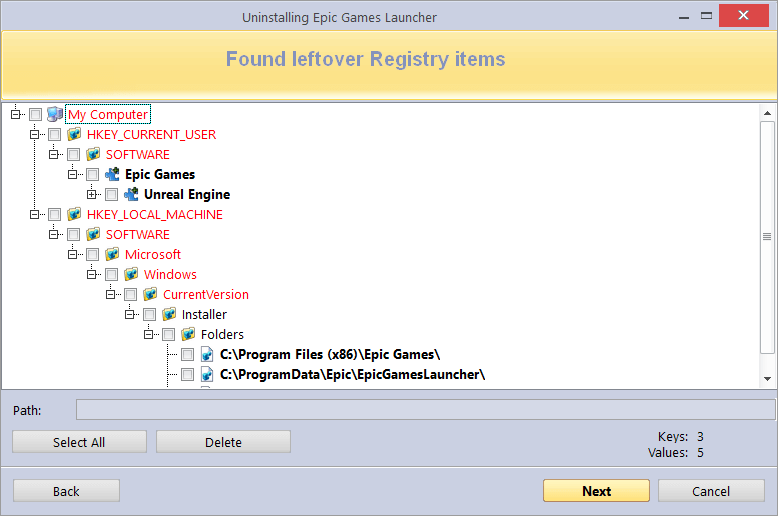778x516 pixels.
Task: Click the Unreal Engine registry key icon
Action: point(131,194)
